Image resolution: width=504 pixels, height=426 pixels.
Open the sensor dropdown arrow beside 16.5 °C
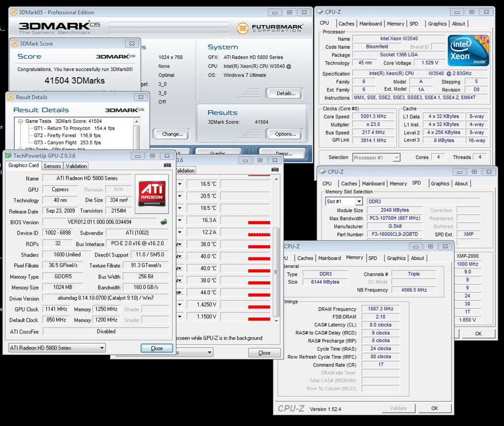click(x=180, y=184)
